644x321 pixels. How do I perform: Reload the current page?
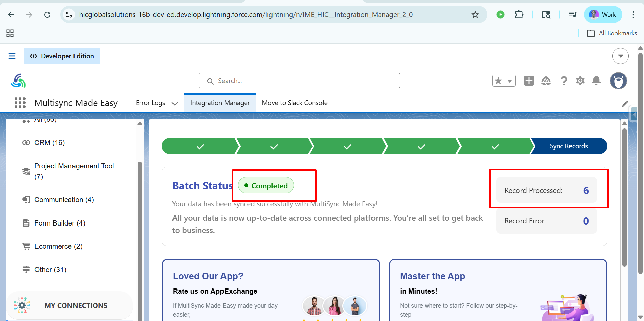(47, 15)
